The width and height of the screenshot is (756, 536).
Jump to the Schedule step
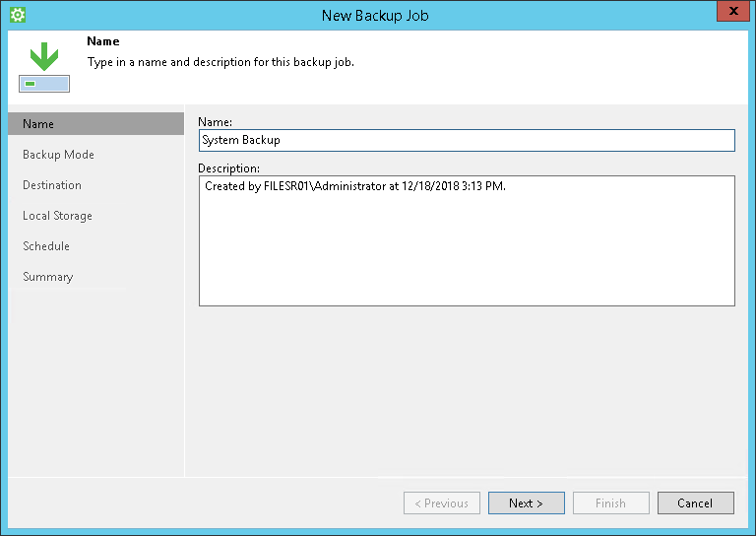pos(46,246)
